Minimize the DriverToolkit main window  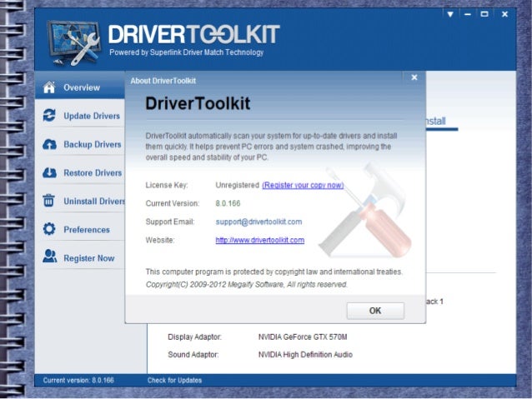[468, 14]
